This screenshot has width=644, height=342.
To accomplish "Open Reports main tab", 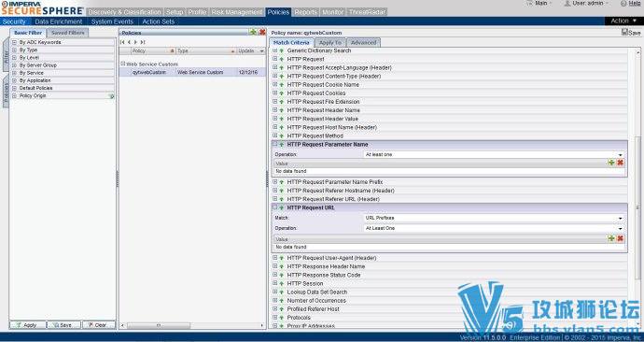I will (x=305, y=12).
